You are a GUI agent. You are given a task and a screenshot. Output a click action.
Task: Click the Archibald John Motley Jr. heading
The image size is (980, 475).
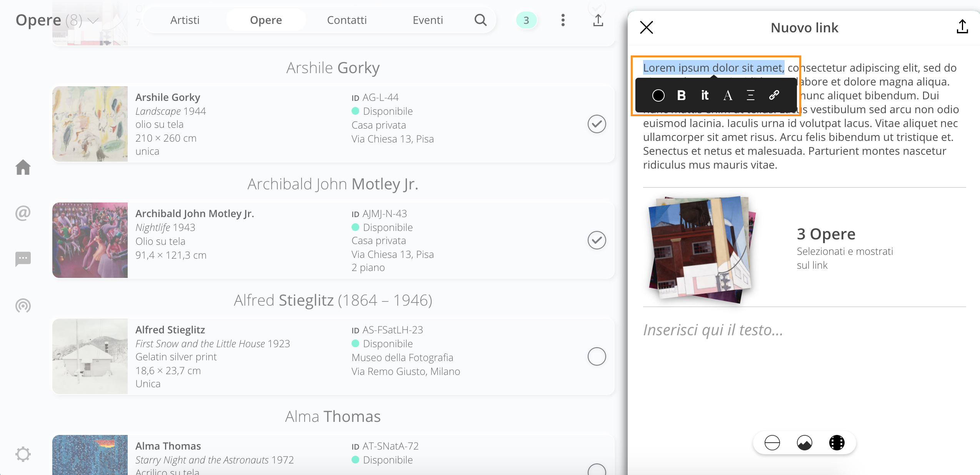333,184
